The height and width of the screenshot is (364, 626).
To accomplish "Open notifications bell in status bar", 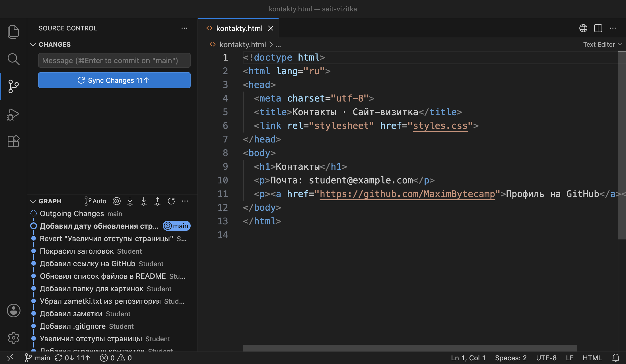I will 616,358.
